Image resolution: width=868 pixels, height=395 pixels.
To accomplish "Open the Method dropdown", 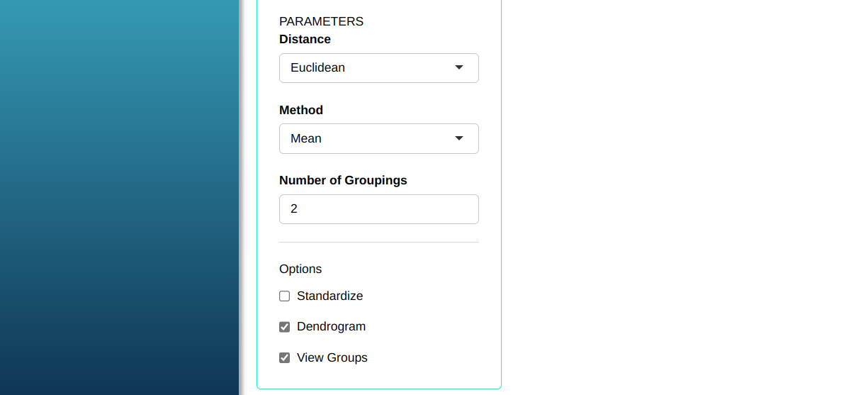I will [x=378, y=138].
